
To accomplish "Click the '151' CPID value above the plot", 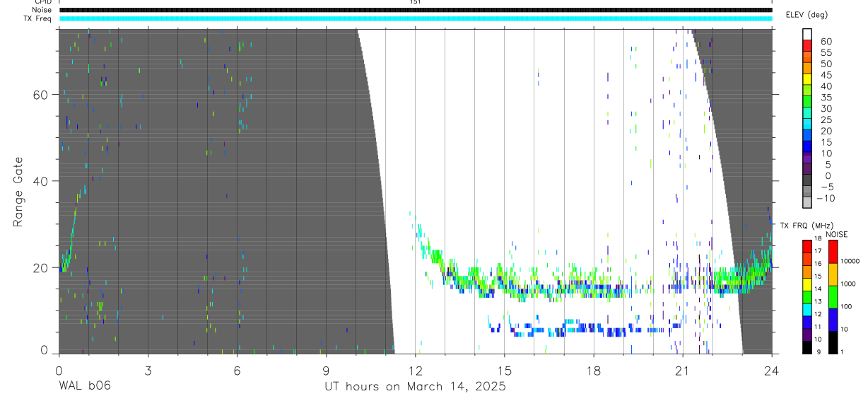I will 415,2.
